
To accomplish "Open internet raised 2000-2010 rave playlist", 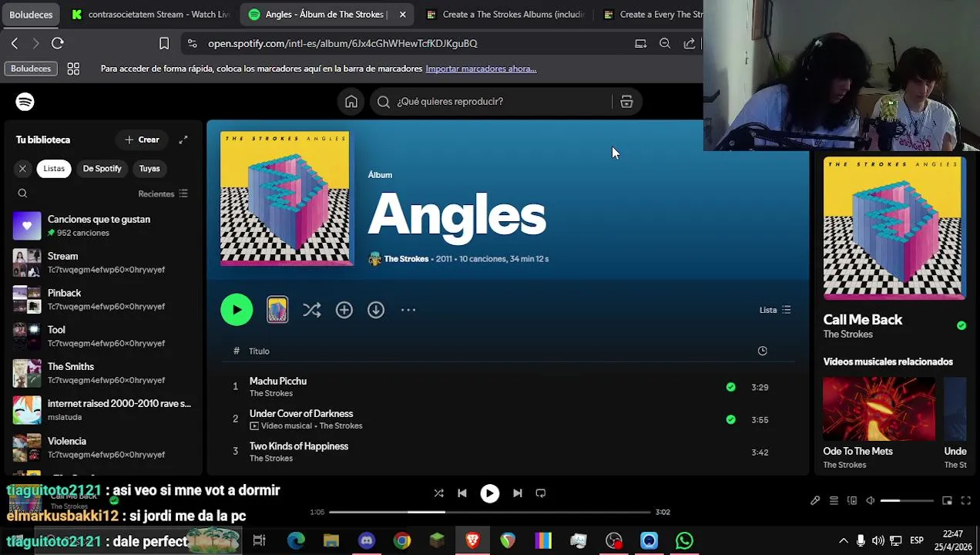I will [x=102, y=410].
